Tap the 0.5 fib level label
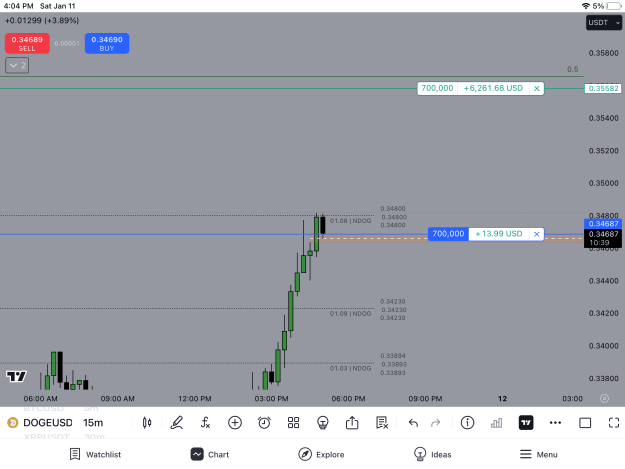 (x=573, y=69)
